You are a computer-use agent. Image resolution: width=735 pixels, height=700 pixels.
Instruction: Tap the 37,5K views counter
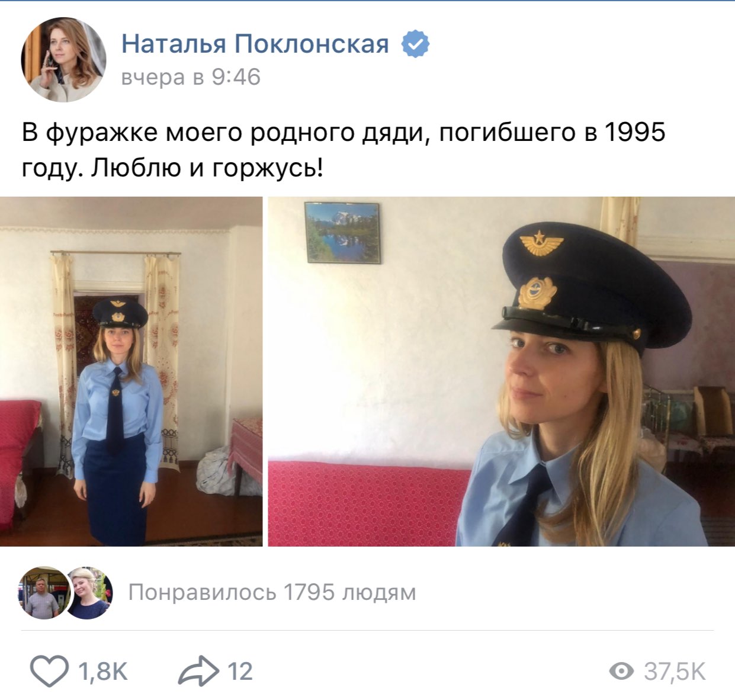(x=675, y=672)
